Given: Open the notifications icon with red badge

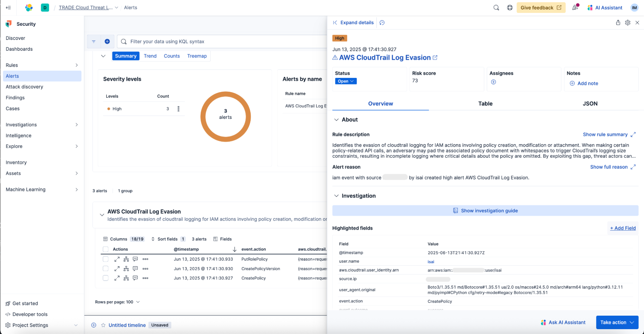Looking at the screenshot, I should pos(575,7).
